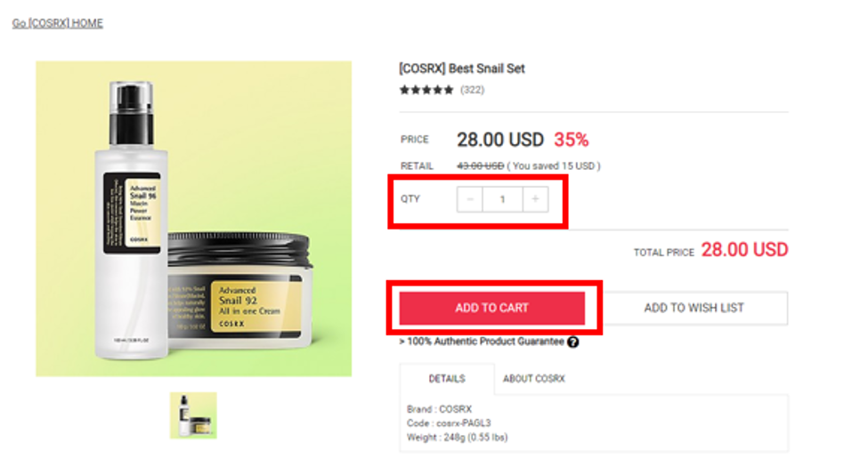Select the small product thumbnail image
This screenshot has width=868, height=475.
193,415
